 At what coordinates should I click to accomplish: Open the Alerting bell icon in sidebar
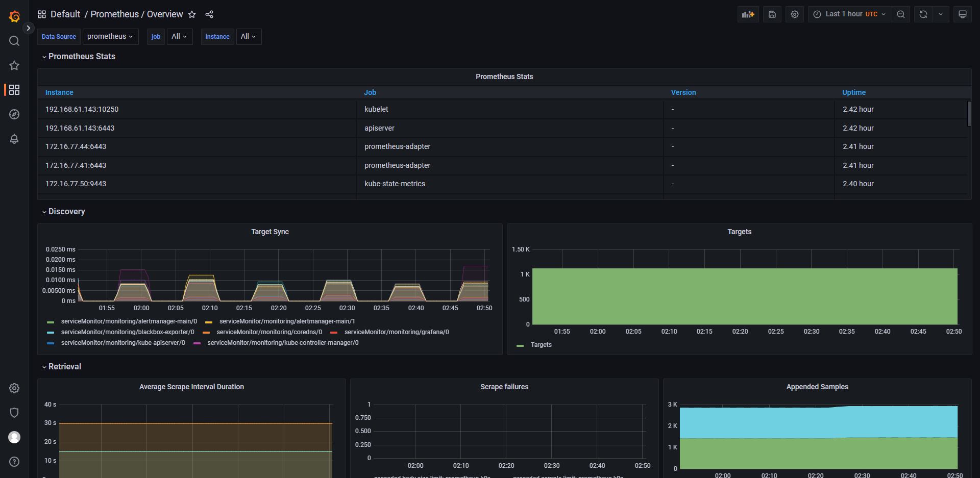click(x=14, y=139)
